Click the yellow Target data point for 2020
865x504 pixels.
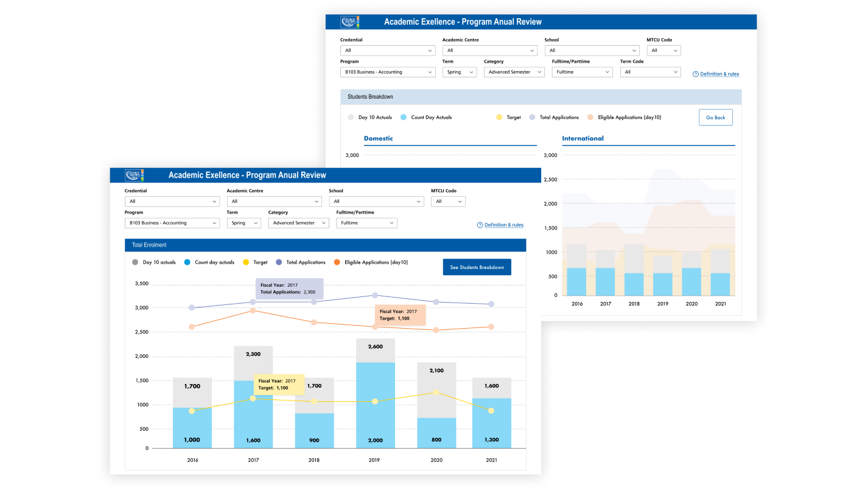click(x=436, y=392)
